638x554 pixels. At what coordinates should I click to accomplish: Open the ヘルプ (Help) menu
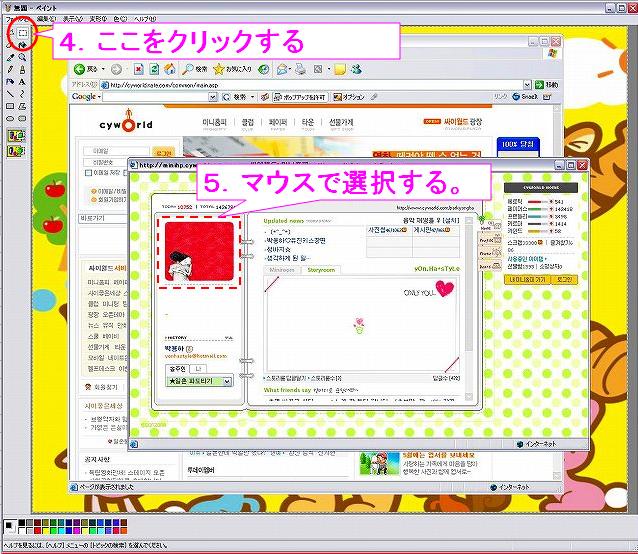(x=145, y=19)
